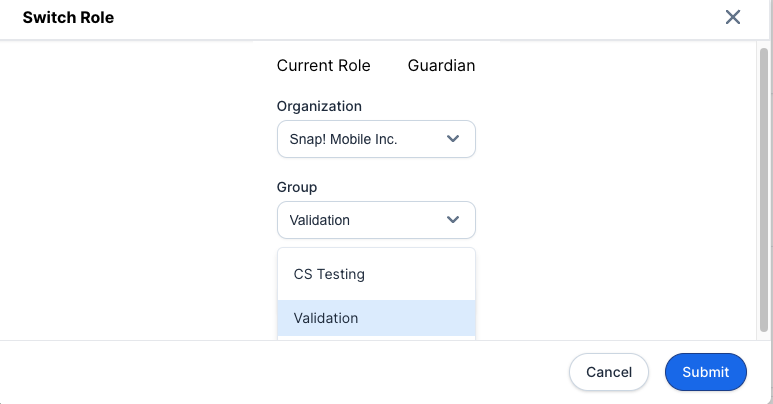This screenshot has width=773, height=404.
Task: Click the Guardian role value text
Action: (441, 66)
